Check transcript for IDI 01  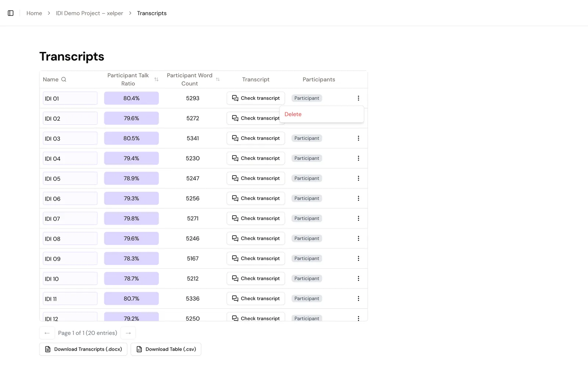pos(256,98)
